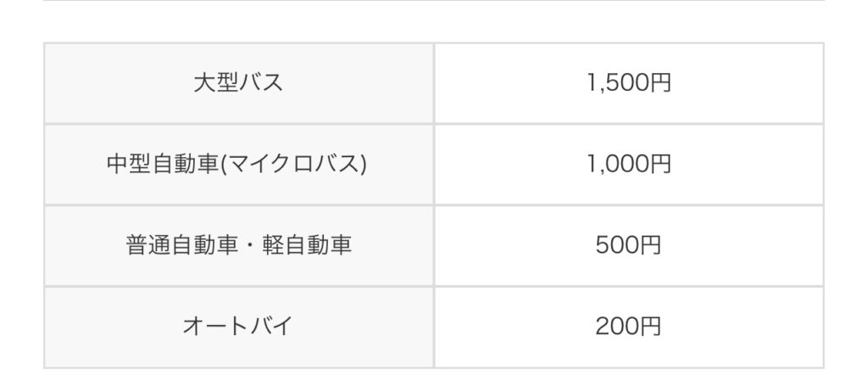Viewport: 868px width, 392px height.
Task: Click the 中型自動車(マイクロバス) cell
Action: [x=238, y=164]
